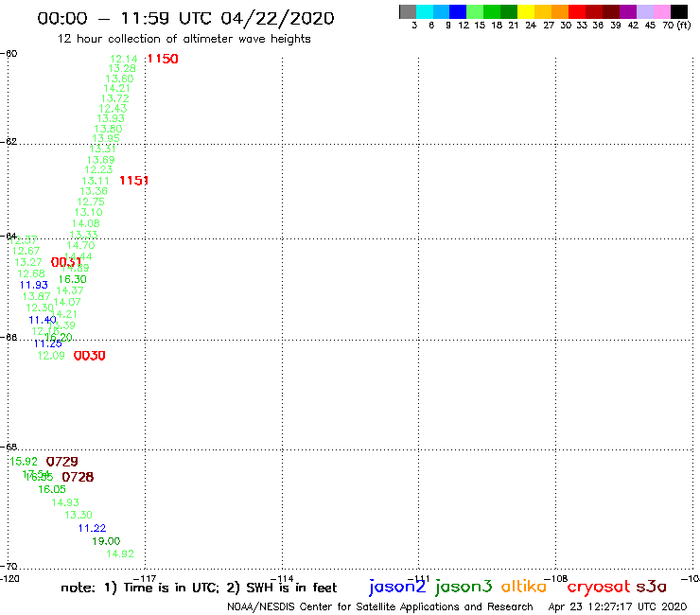Select the value 13.10
Viewport: 700px width, 615px height.
coord(88,212)
